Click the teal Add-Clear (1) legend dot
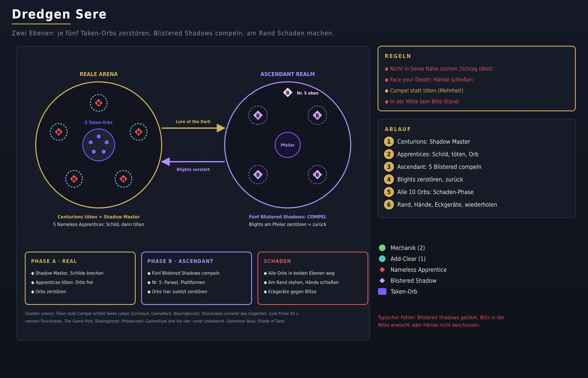Screen dimensions: 588x378 (x=382, y=259)
